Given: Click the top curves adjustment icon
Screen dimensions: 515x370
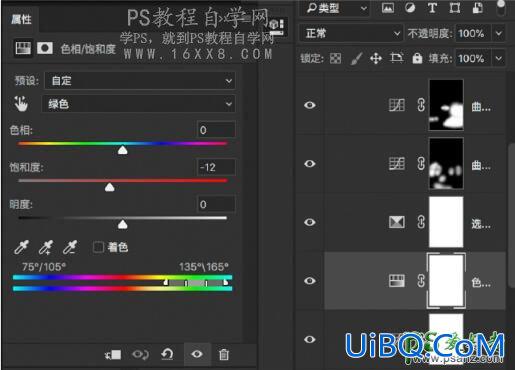Looking at the screenshot, I should pyautogui.click(x=397, y=105).
